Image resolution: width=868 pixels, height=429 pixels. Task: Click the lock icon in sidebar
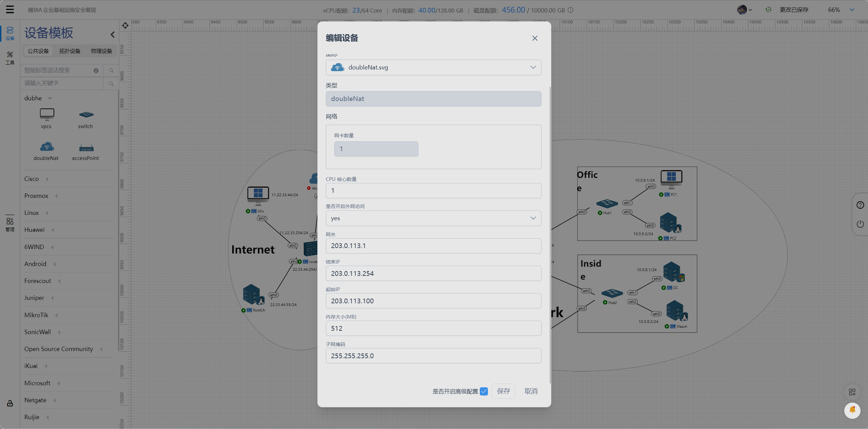coord(10,403)
